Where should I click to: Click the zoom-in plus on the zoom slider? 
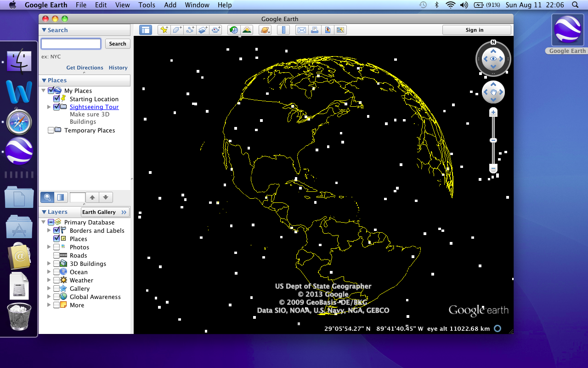(493, 112)
